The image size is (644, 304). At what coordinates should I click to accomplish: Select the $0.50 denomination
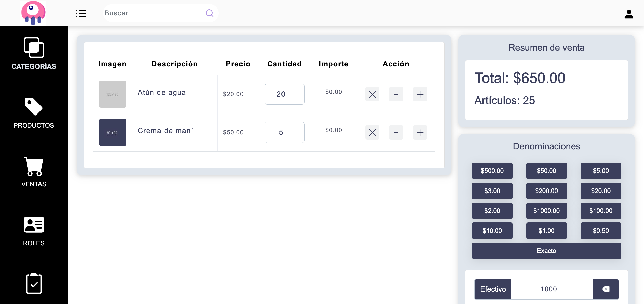[601, 231]
